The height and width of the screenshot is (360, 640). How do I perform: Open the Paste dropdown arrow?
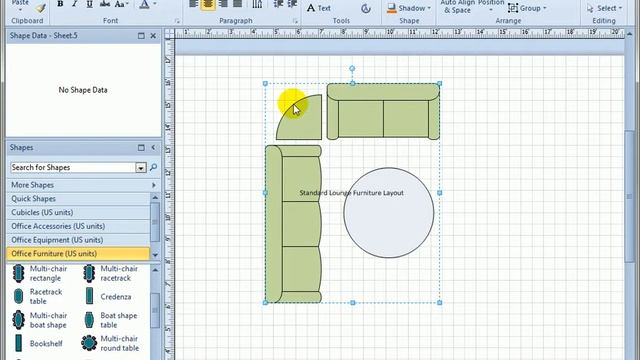tap(20, 9)
